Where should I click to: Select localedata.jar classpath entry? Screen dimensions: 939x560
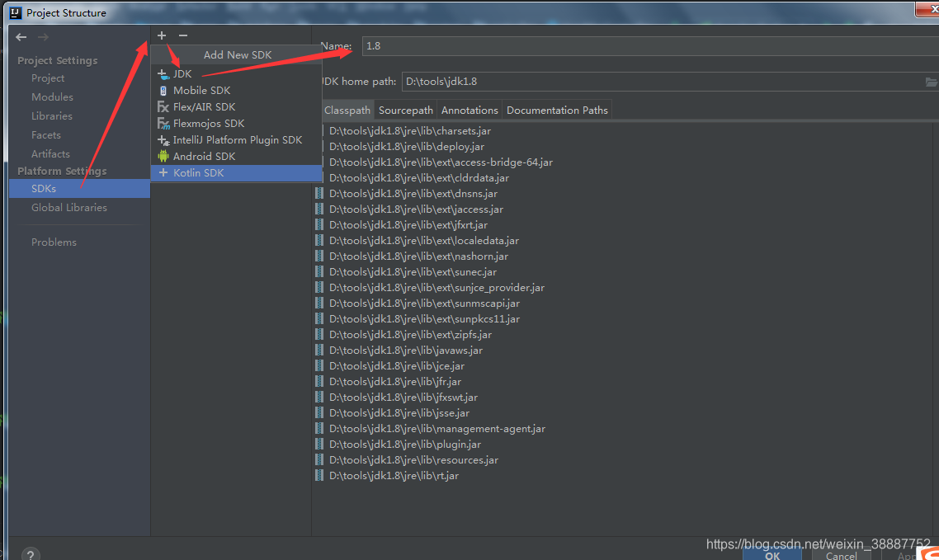424,241
